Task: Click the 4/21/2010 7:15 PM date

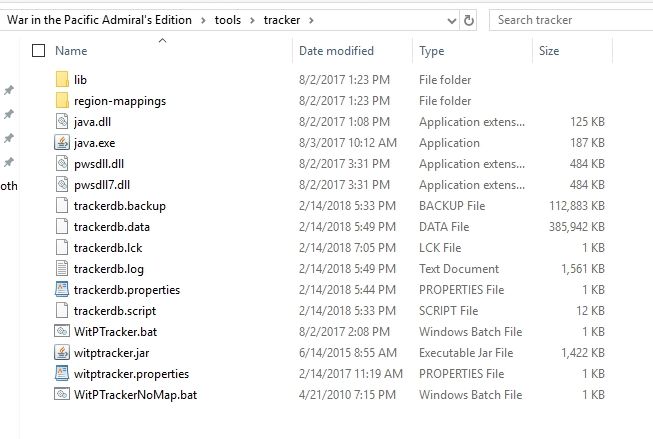Action: tap(347, 394)
